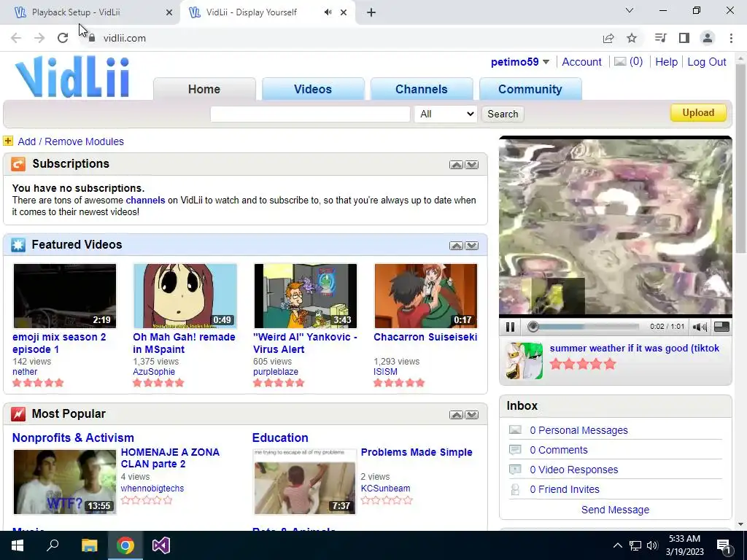Open channel AzuSophie
747x560 pixels.
coord(154,371)
